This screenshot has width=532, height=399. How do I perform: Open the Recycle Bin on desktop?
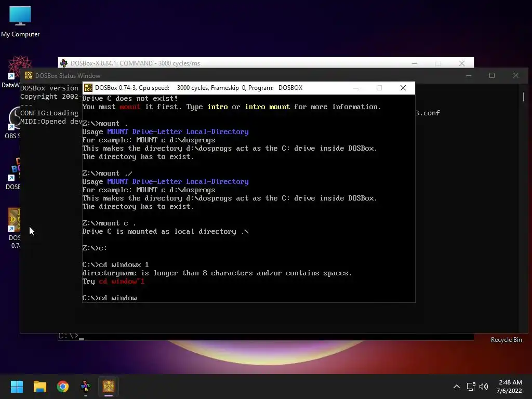click(x=506, y=340)
